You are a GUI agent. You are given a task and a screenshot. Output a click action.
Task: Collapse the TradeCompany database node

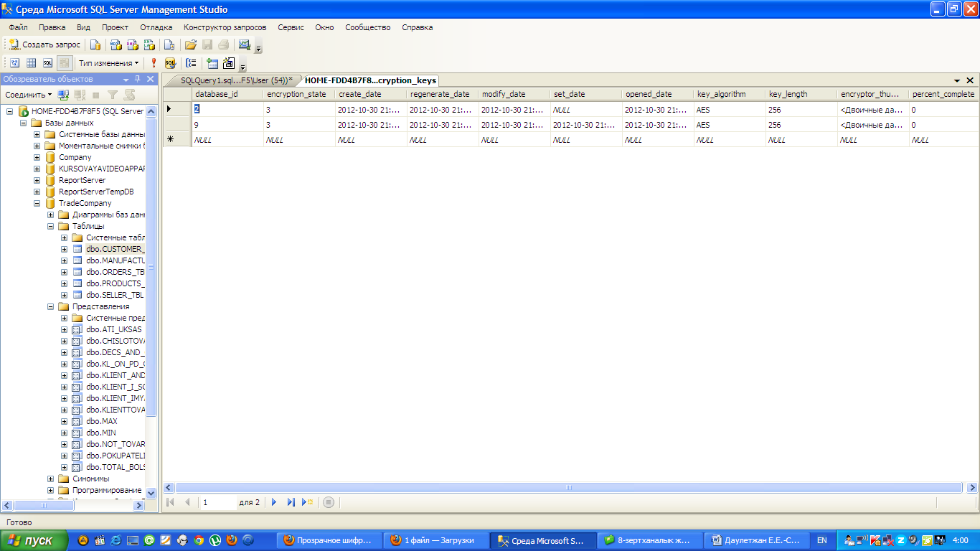(x=37, y=203)
